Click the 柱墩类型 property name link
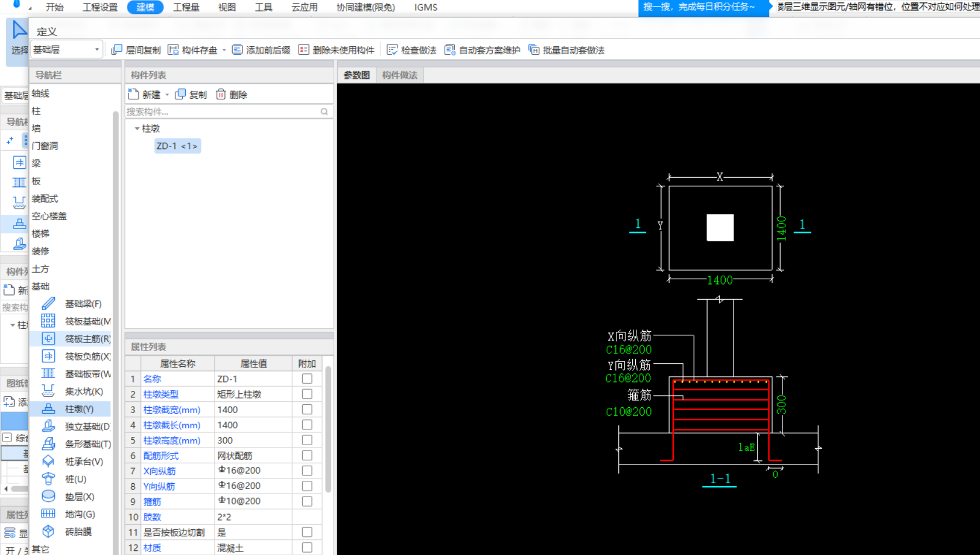This screenshot has height=555, width=980. 161,394
